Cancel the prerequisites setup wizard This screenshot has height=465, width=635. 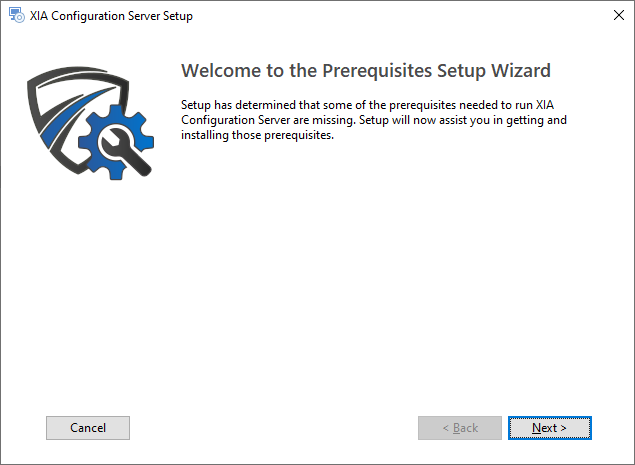[x=88, y=428]
